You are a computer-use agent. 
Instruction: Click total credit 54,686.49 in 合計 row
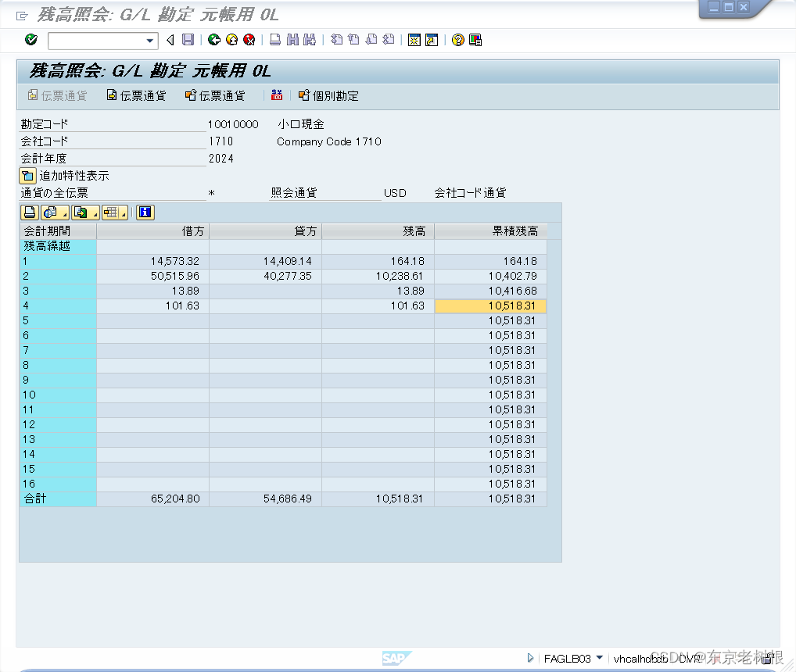(287, 499)
